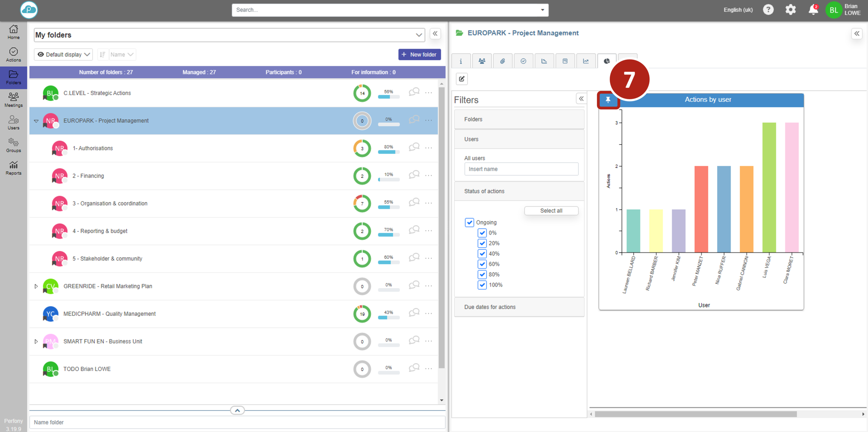
Task: Open help question mark icon
Action: click(768, 10)
